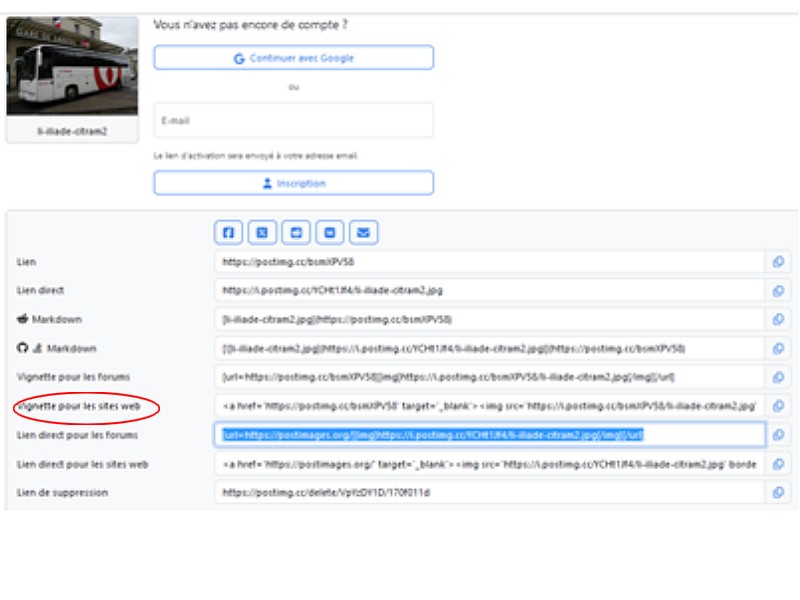
Task: Select the Reddit Markdown code field
Action: tap(489, 319)
